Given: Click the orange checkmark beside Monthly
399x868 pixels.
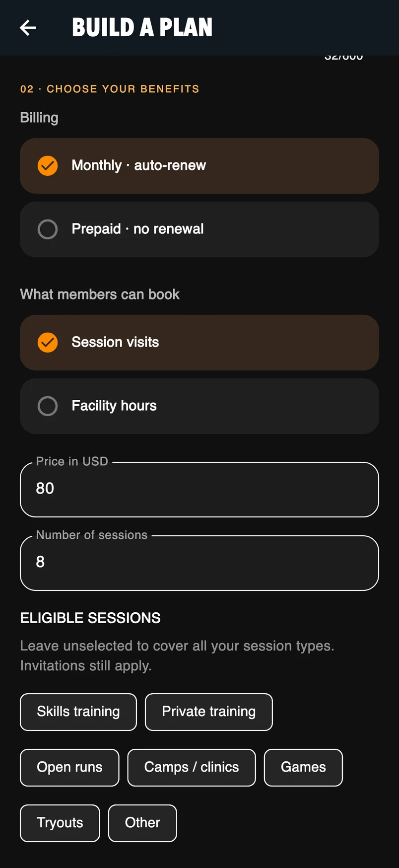Looking at the screenshot, I should [x=48, y=166].
